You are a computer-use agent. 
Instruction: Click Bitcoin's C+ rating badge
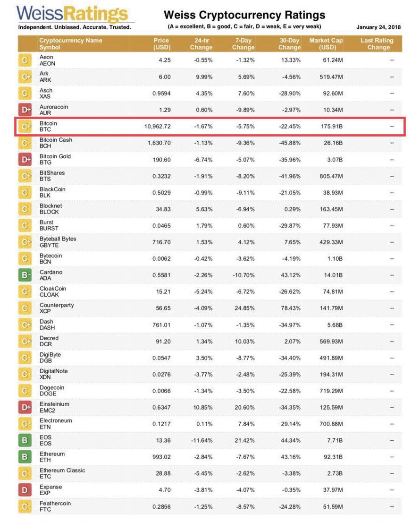click(25, 127)
